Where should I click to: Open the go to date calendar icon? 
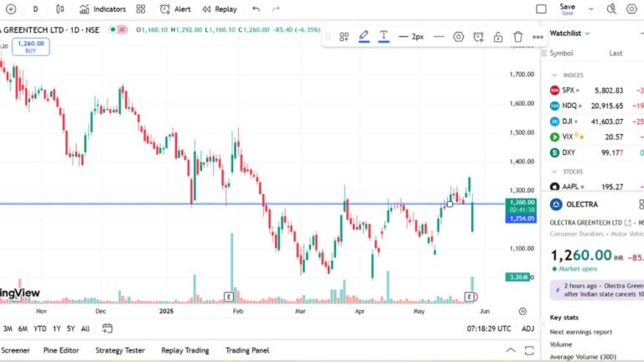107,328
